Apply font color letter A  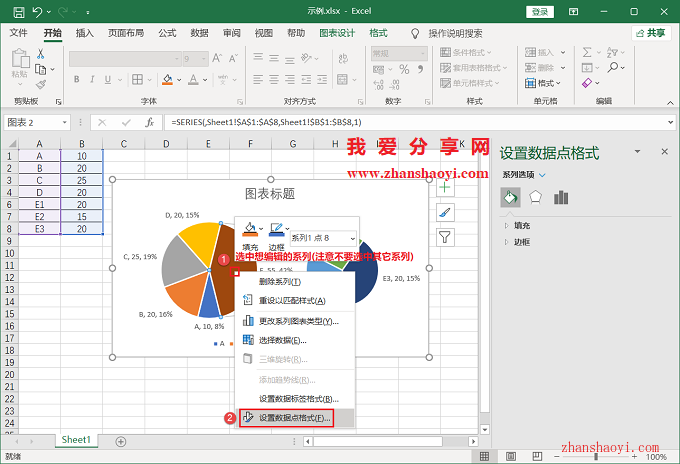[193, 79]
